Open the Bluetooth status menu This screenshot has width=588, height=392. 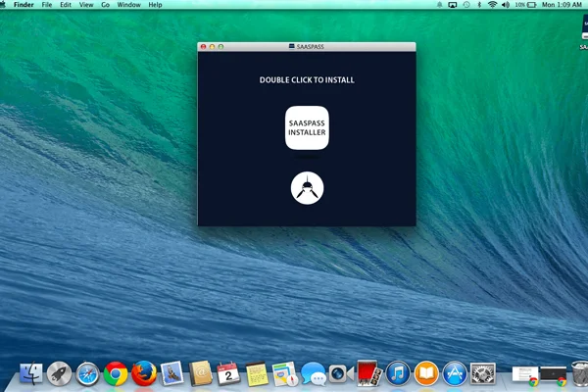coord(479,5)
